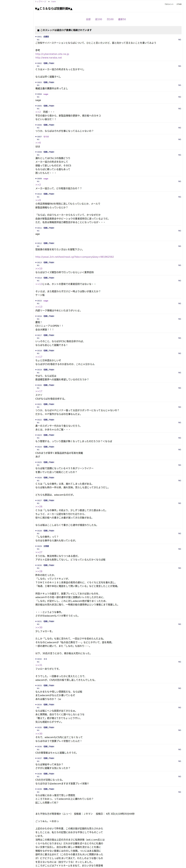Load the next posts via 次100
The width and height of the screenshot is (186, 868).
click(x=110, y=20)
